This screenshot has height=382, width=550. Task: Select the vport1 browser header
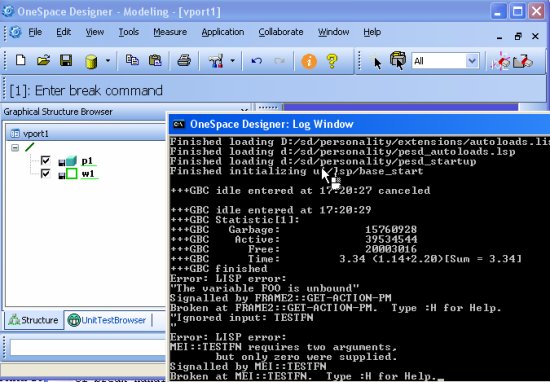(x=86, y=134)
